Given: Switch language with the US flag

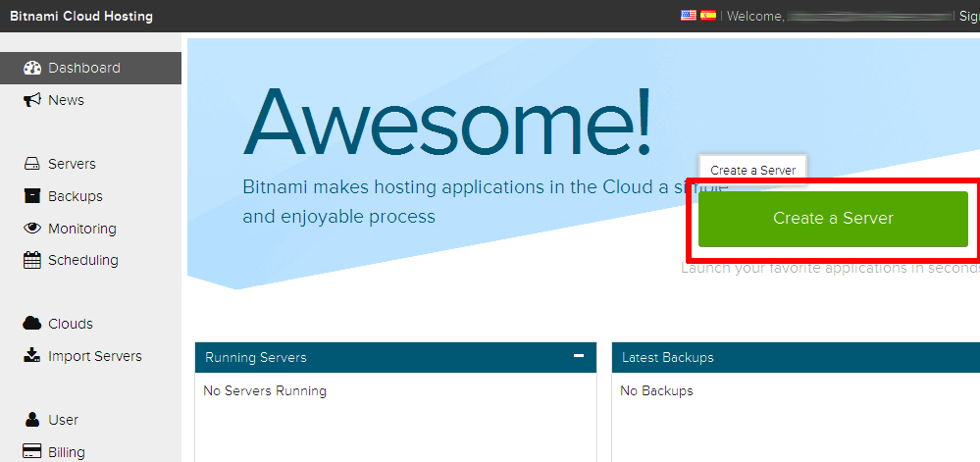Looking at the screenshot, I should (688, 16).
